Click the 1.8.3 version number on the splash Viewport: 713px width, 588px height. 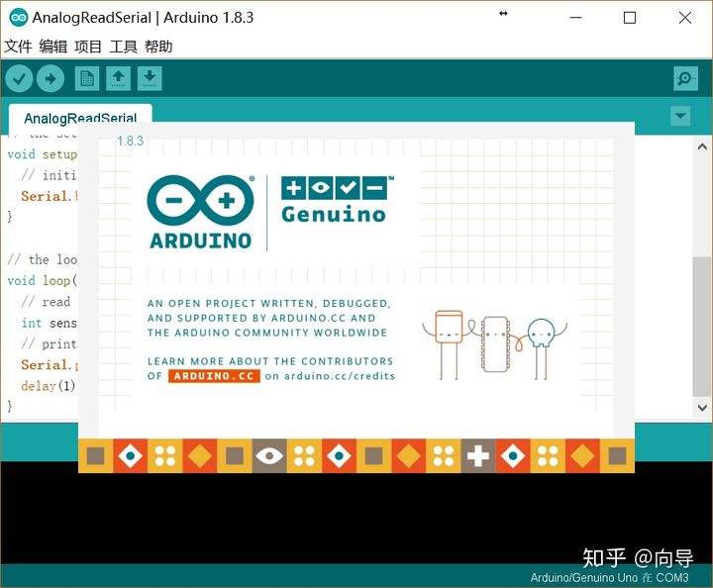[130, 141]
